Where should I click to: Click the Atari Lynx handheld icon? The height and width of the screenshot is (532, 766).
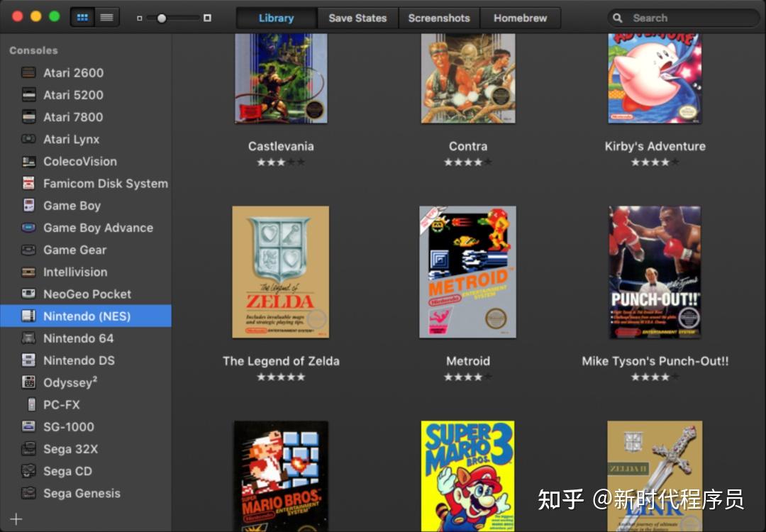coord(29,139)
